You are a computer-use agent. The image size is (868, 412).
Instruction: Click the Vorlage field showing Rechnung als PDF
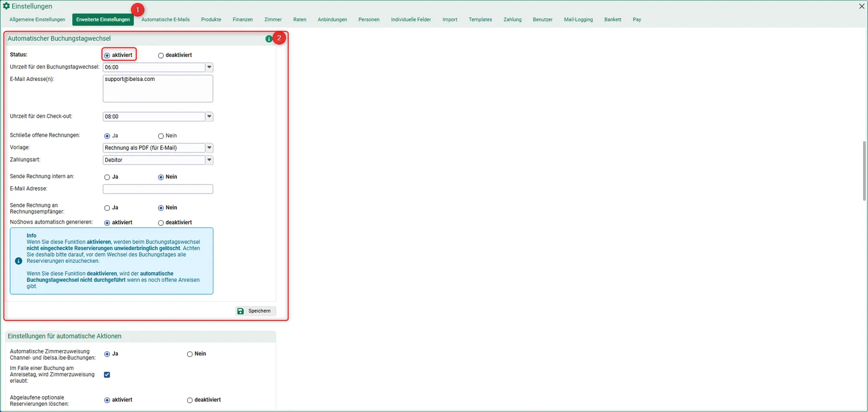tap(154, 148)
